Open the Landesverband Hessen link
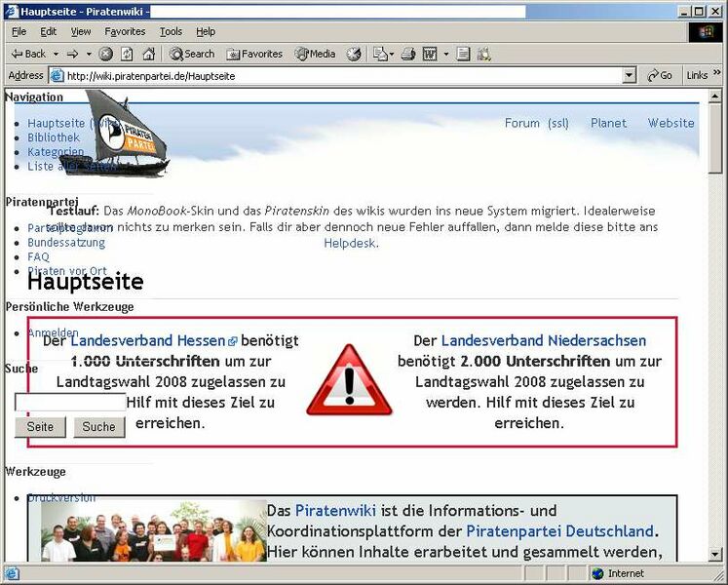The width and height of the screenshot is (728, 585). pyautogui.click(x=147, y=340)
